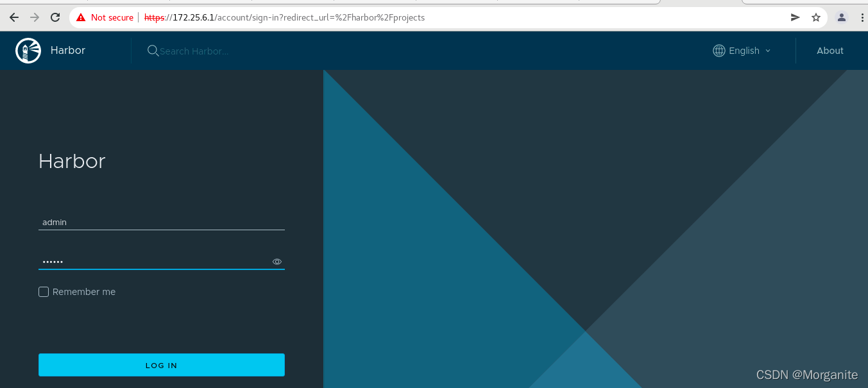Open the browser profile avatar icon
This screenshot has height=388, width=868.
[x=842, y=17]
